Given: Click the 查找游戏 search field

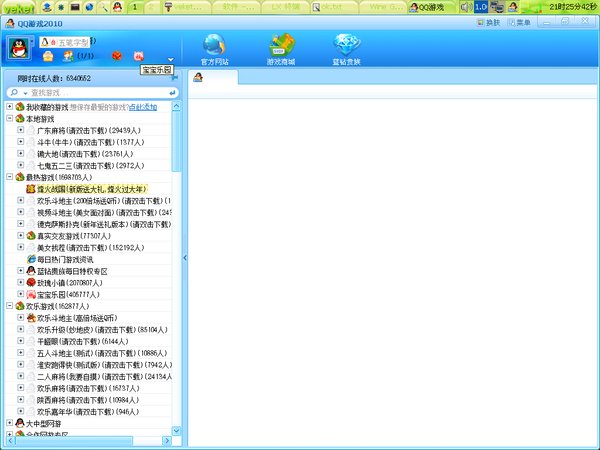Looking at the screenshot, I should (90, 92).
